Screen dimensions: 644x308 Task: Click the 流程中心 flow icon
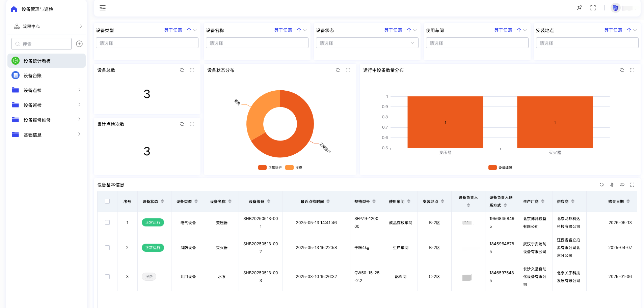pos(17,26)
